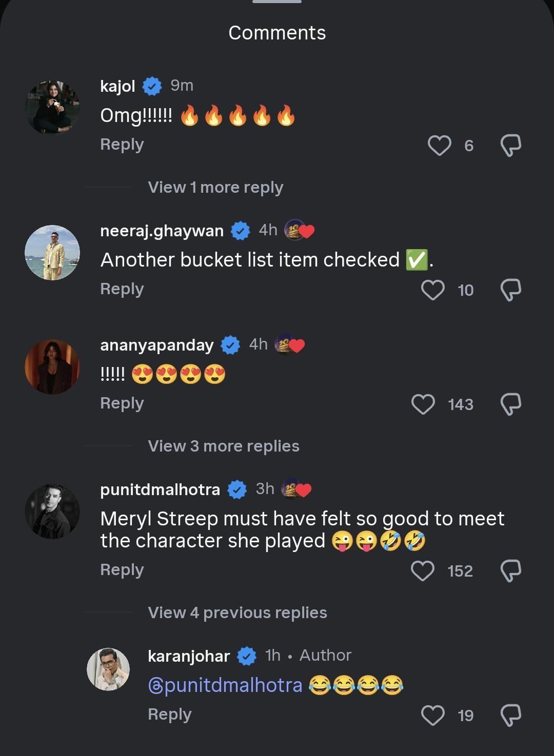Show 'View 4 previous replies'
Viewport: 554px width, 756px height.
237,612
